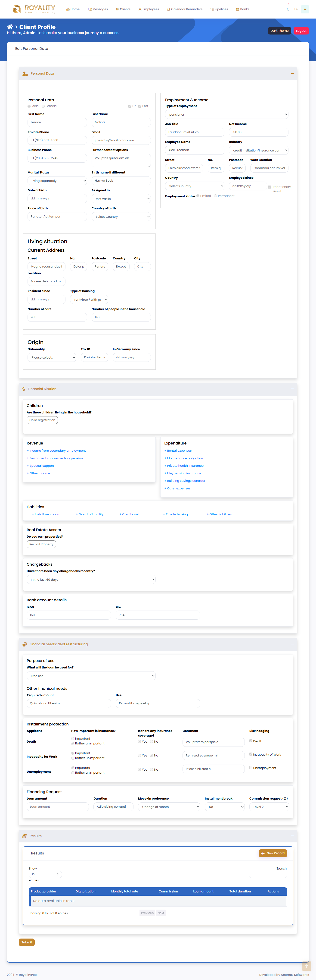Screen dimensions: 316x980
Task: Check the Death risk hedging checkbox
Action: (251, 741)
